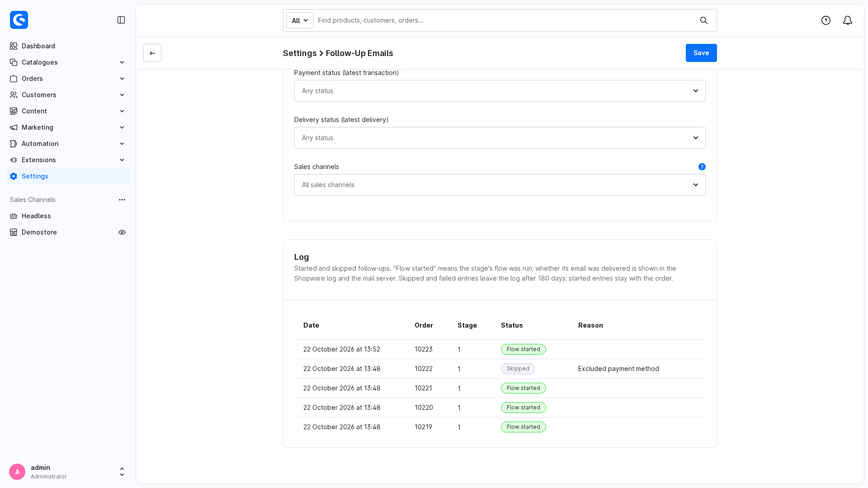The image size is (868, 488).
Task: Go to Dashboard in the sidebar
Action: tap(68, 46)
